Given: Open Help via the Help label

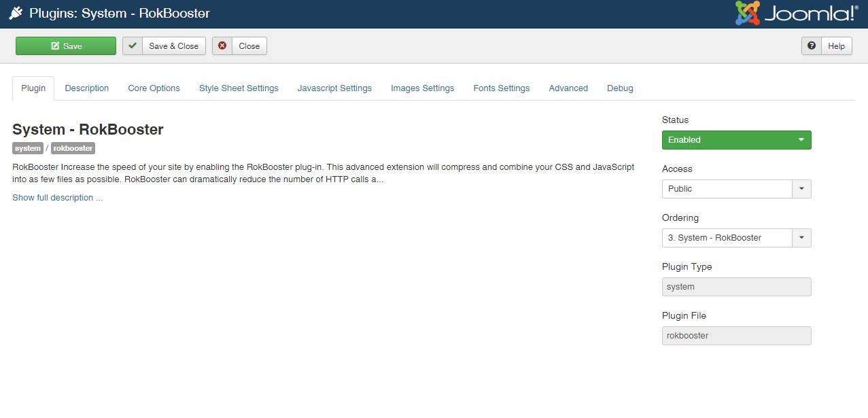Looking at the screenshot, I should (x=837, y=46).
